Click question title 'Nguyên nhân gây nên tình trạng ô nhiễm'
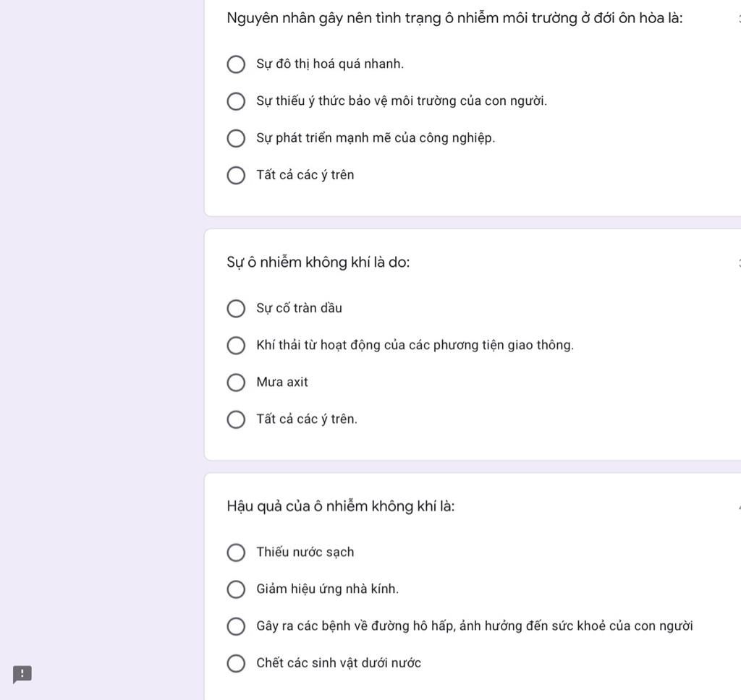 pyautogui.click(x=454, y=18)
